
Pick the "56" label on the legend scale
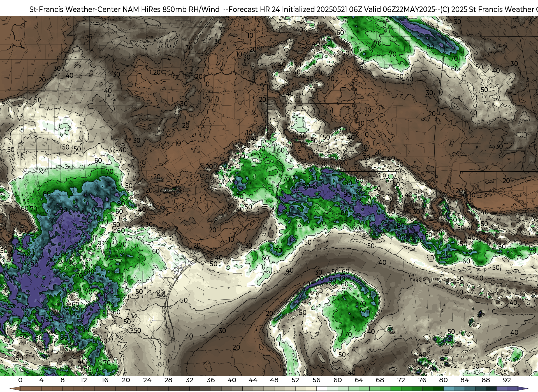pos(317,380)
